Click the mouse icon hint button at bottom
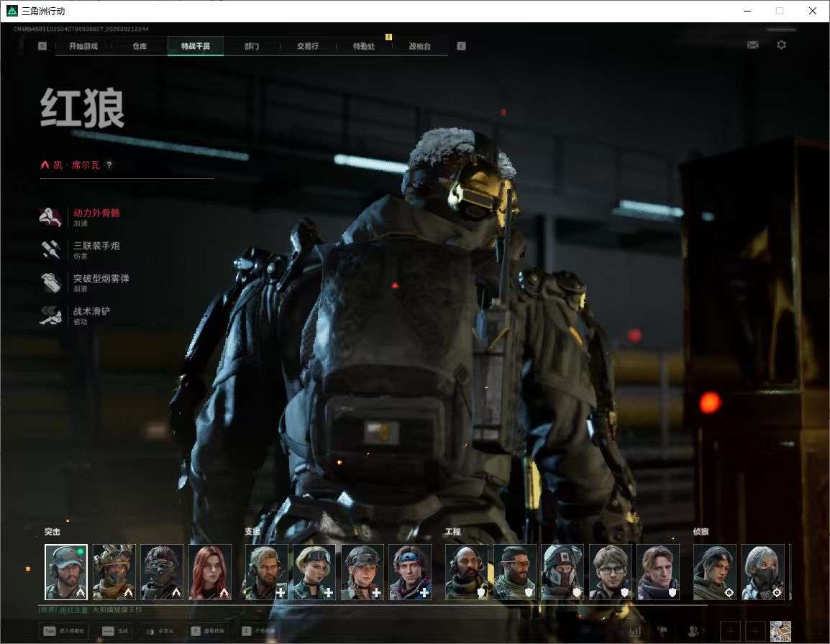 point(160,631)
